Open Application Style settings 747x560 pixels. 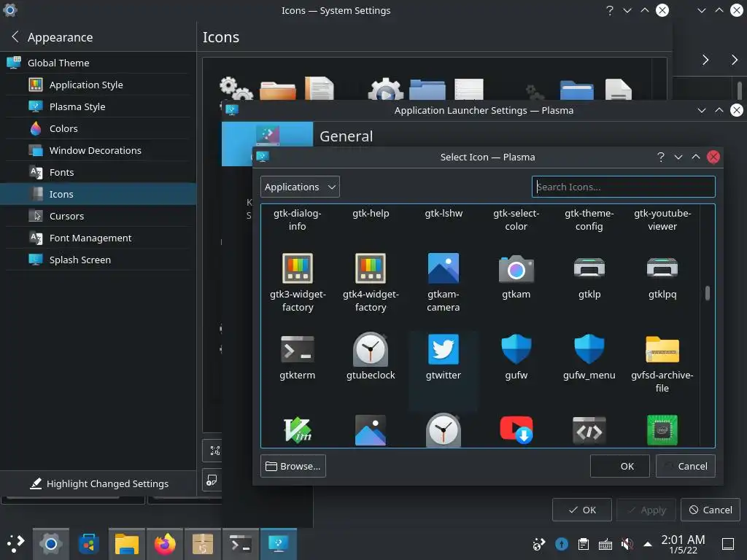98,85
